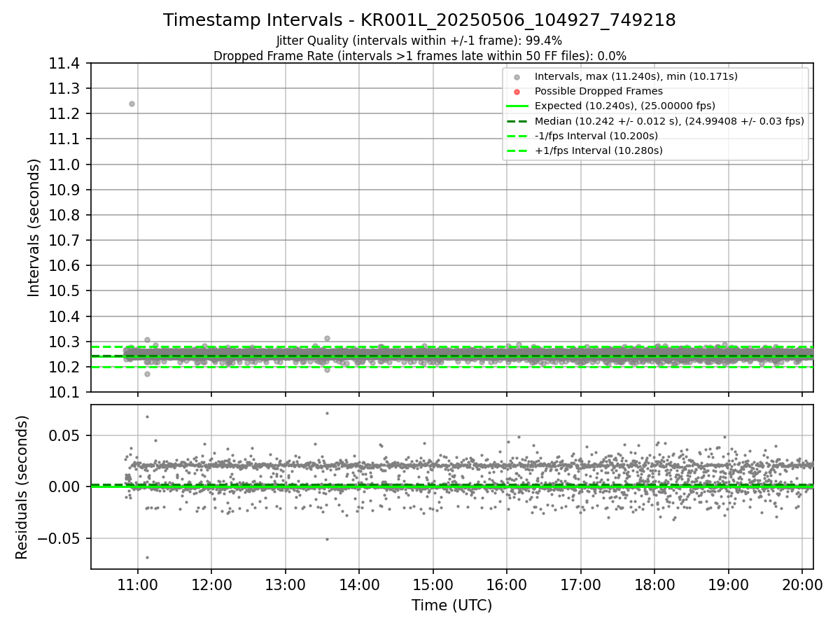Click the 10.3 y-axis tick label
Viewport: 840px width, 630px height.
point(65,342)
